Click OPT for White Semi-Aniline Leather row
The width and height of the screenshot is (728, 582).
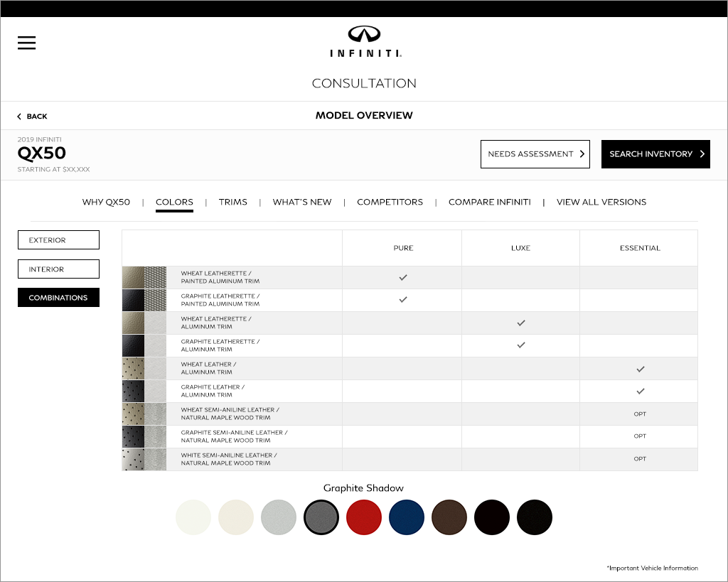click(640, 459)
